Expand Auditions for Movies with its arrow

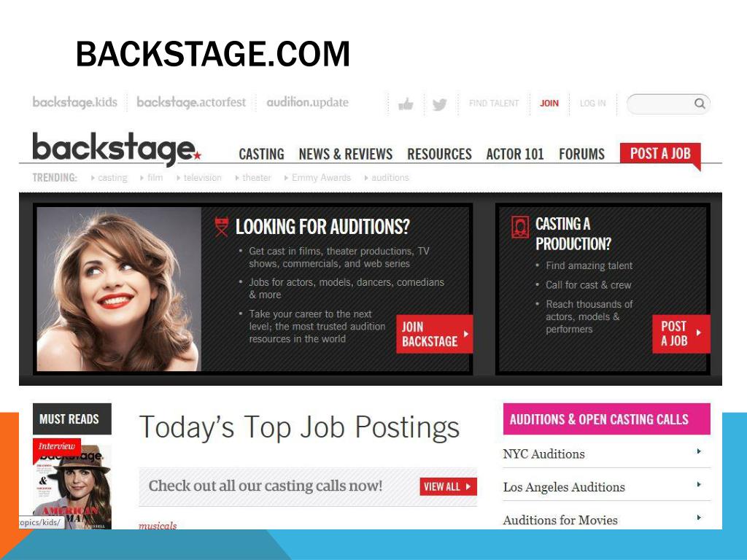point(699,517)
